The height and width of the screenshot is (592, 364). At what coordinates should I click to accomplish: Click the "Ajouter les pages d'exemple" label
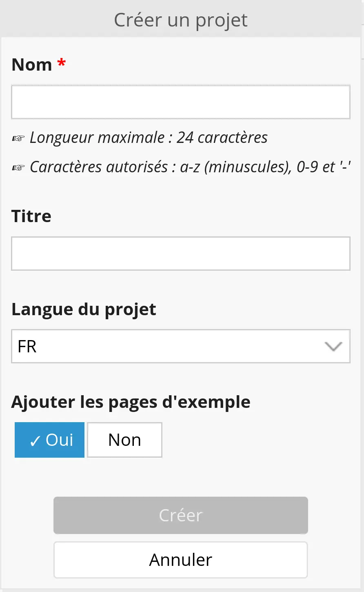click(131, 402)
